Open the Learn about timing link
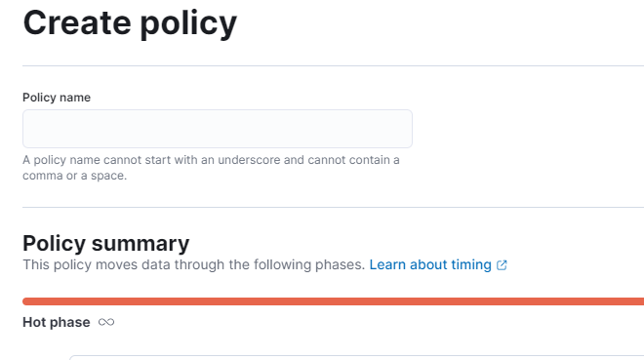 438,264
